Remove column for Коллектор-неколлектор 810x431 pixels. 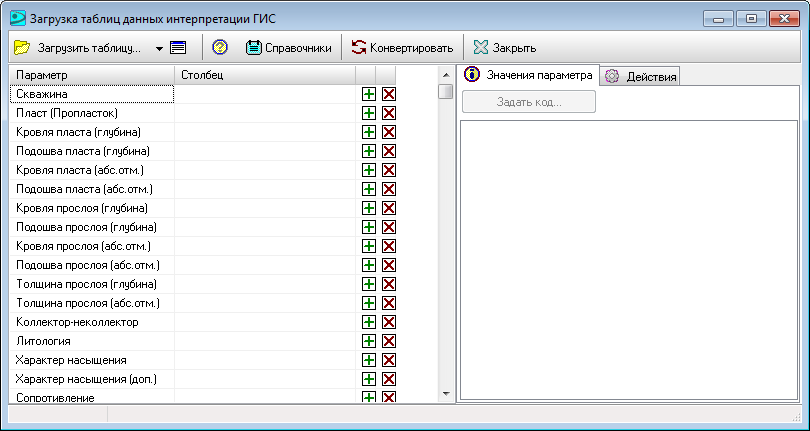[389, 322]
